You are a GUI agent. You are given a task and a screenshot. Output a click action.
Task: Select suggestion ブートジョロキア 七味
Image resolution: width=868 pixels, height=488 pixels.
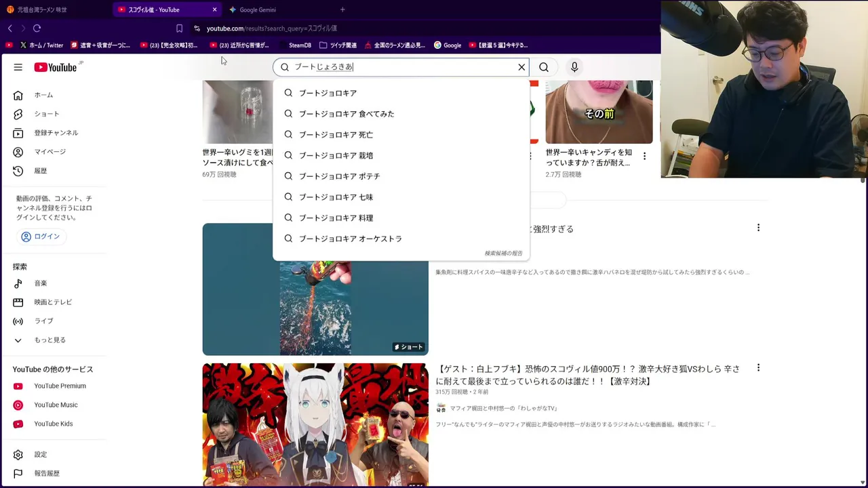(x=401, y=197)
